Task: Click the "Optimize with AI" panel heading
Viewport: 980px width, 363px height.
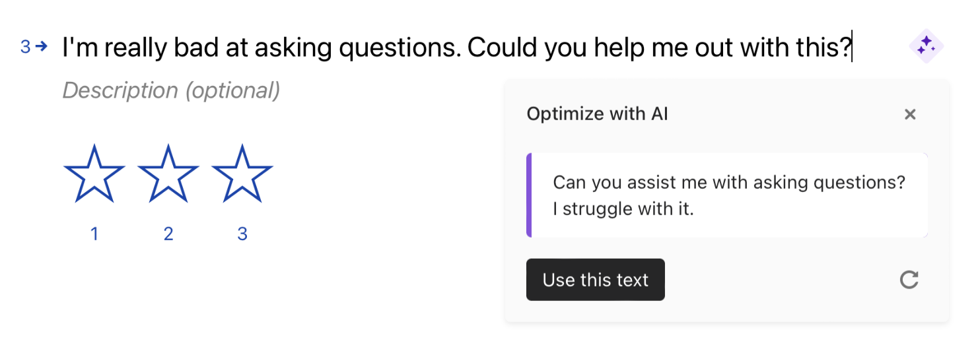Action: 597,114
